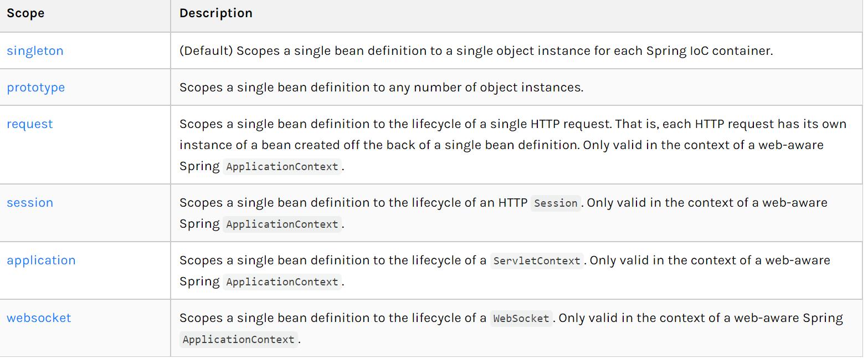
Task: Follow the websocket scope link
Action: tap(39, 318)
